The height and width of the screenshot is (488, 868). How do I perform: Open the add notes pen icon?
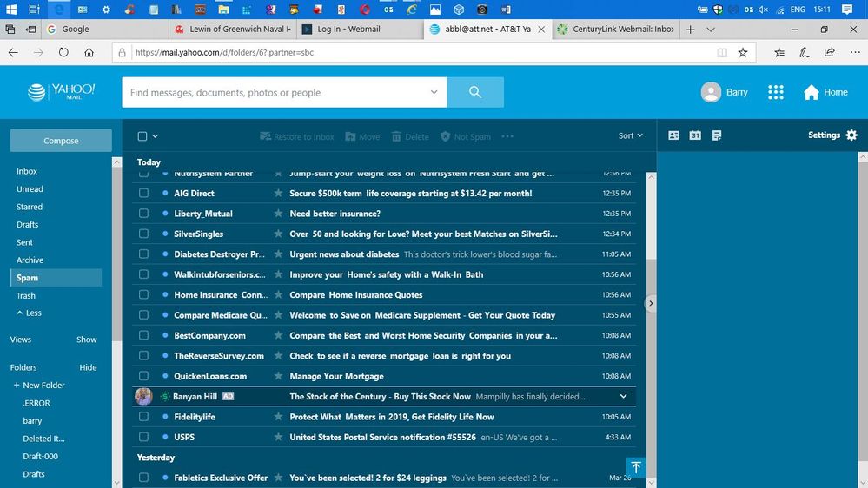click(805, 53)
